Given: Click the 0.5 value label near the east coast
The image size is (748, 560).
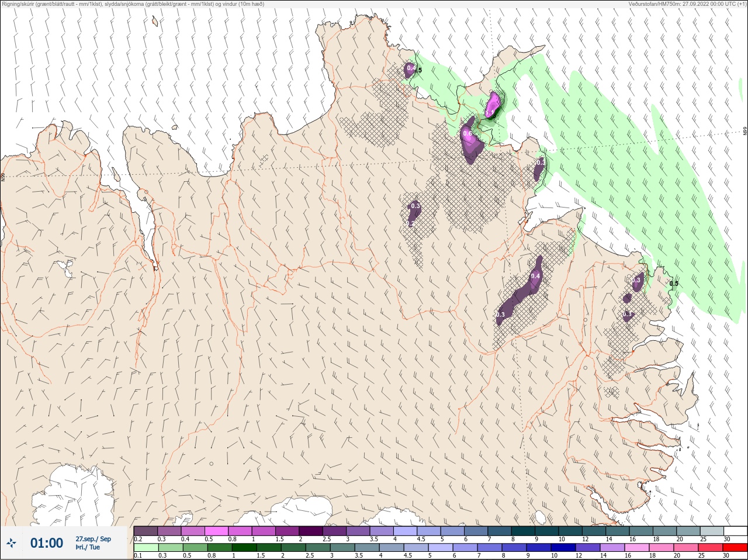Looking at the screenshot, I should [674, 284].
